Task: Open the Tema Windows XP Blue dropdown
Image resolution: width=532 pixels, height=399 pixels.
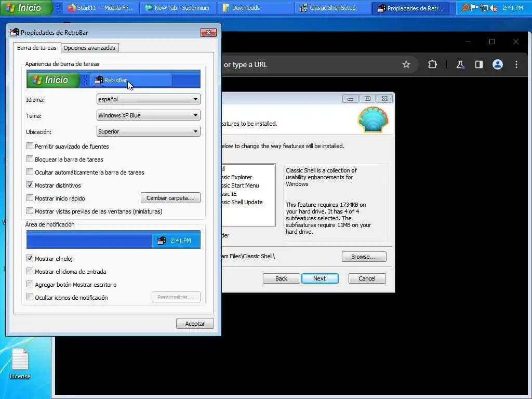Action: pos(148,115)
